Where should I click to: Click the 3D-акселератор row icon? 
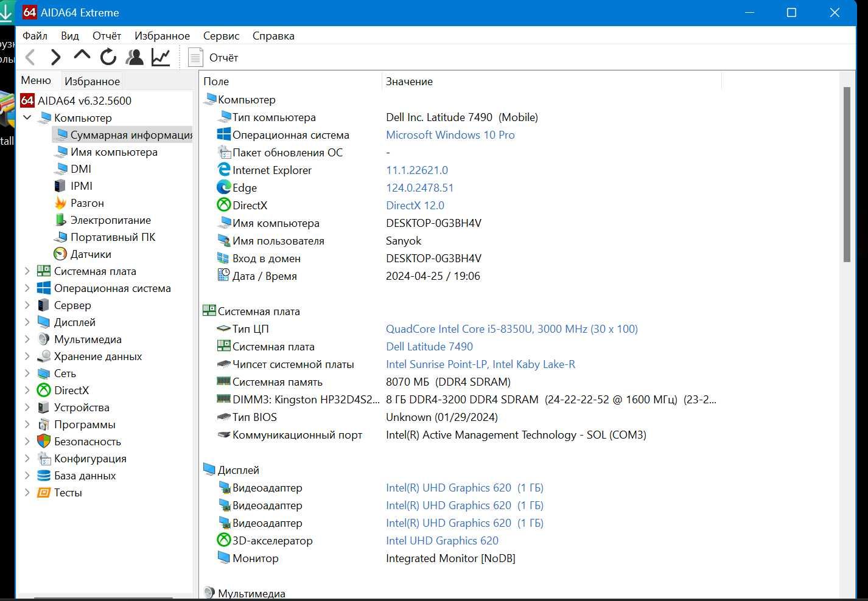223,540
